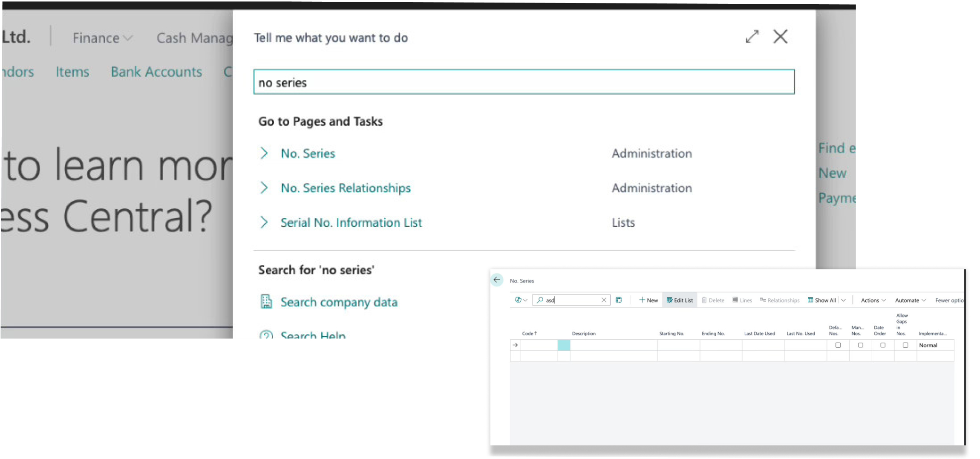
Task: Expand the Tell Me dialog with diagonal arrows
Action: click(752, 37)
